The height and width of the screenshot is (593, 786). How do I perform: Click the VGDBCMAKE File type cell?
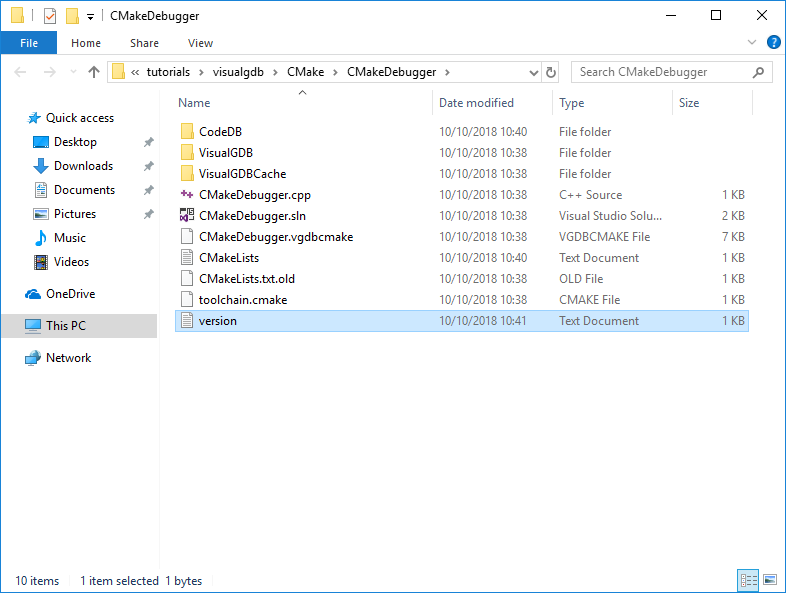click(x=605, y=237)
